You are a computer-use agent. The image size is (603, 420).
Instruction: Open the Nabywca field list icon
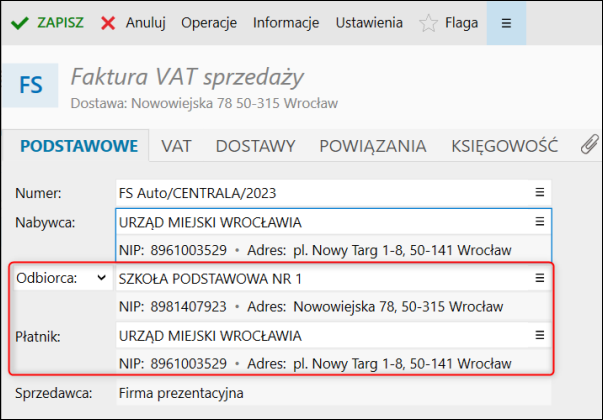[540, 222]
